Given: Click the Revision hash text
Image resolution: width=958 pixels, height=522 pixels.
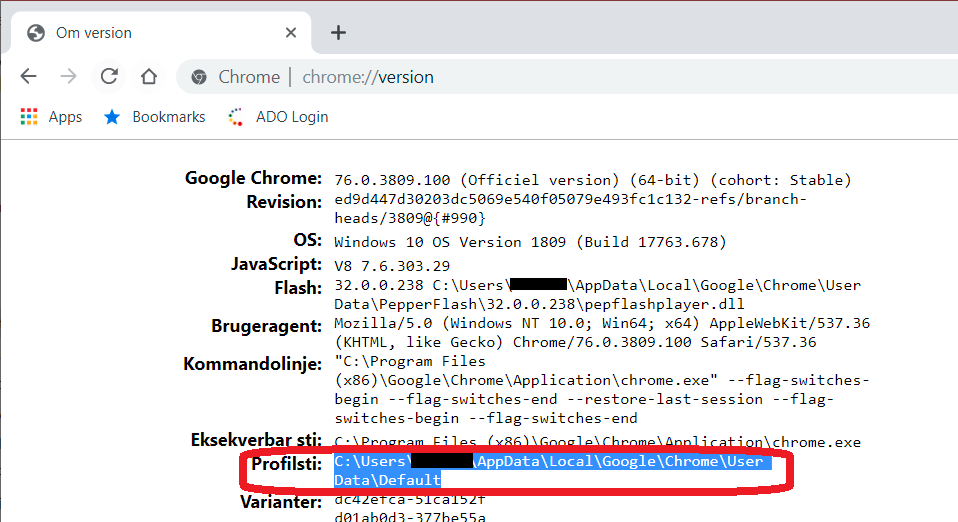Looking at the screenshot, I should pos(570,208).
